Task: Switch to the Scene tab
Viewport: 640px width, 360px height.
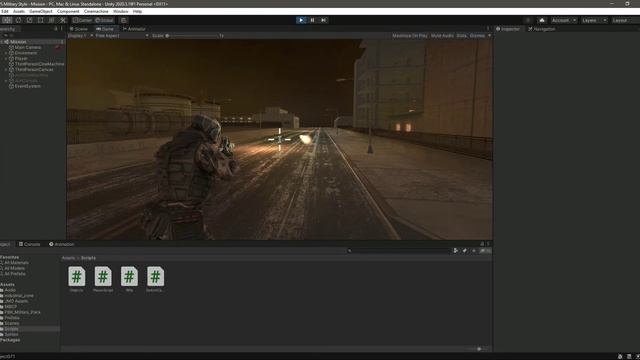Action: click(x=79, y=29)
